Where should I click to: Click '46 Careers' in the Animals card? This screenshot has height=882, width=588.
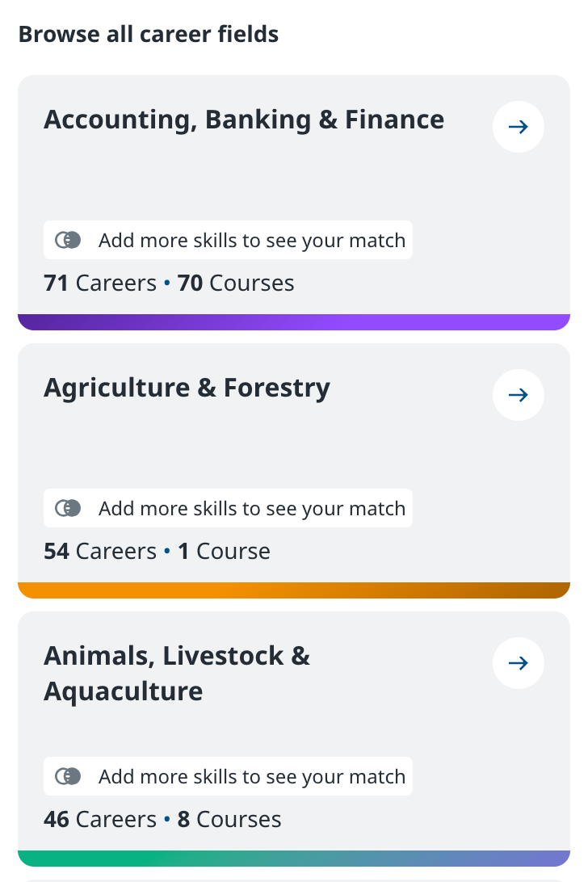100,820
